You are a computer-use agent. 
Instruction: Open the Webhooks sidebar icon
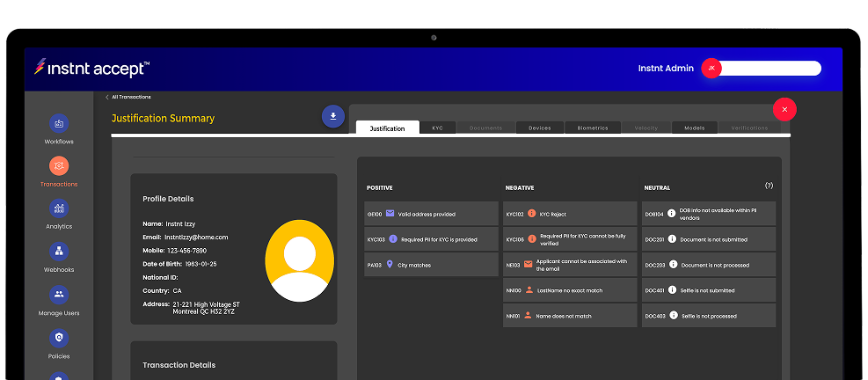(59, 252)
